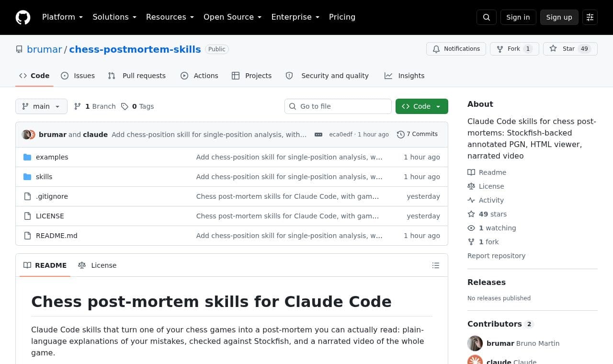View the 7 Commits history
The image size is (613, 364).
(x=417, y=135)
